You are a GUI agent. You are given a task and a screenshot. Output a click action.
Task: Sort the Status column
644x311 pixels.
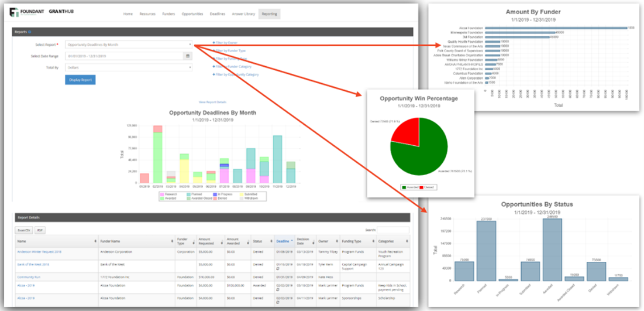tap(271, 240)
